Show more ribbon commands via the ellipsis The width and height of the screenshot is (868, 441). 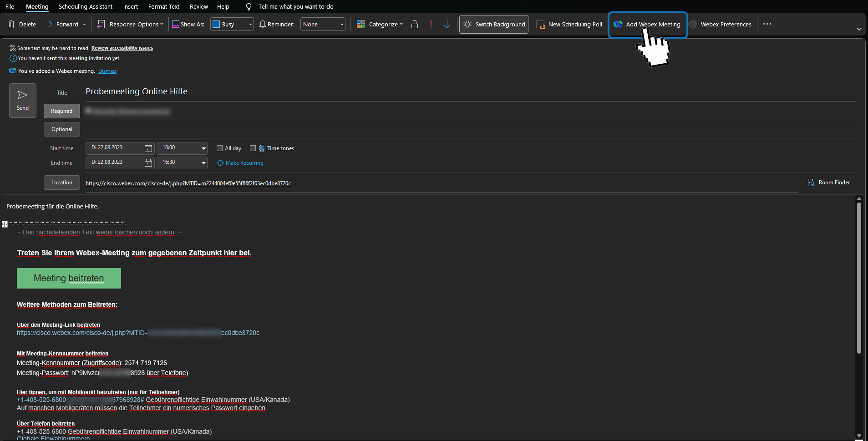767,24
